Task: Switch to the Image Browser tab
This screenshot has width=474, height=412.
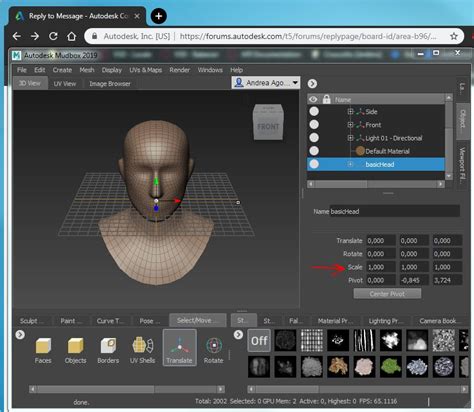Action: pyautogui.click(x=110, y=84)
